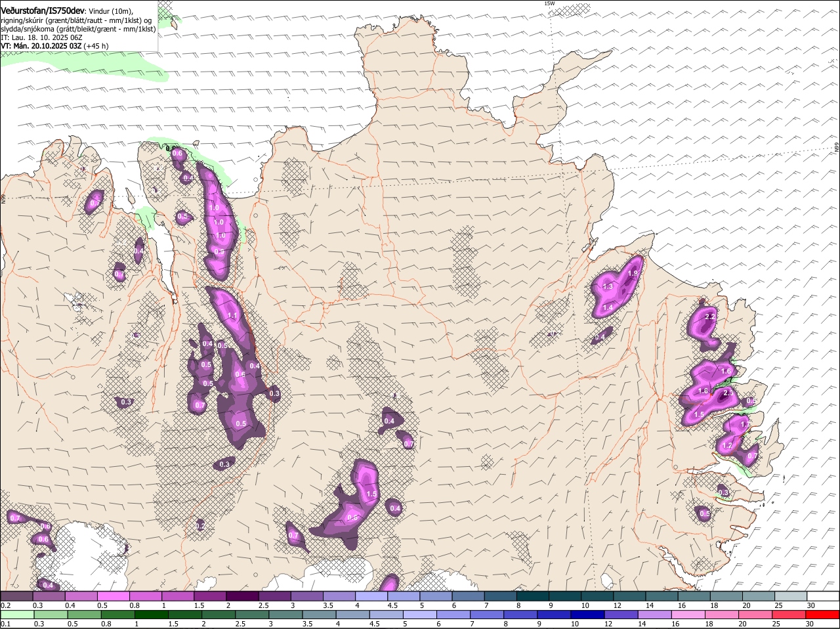Click the 'IT: Lau. 18. 10. 2025 06Z' line
Screen dimensions: 840x629
click(x=41, y=37)
